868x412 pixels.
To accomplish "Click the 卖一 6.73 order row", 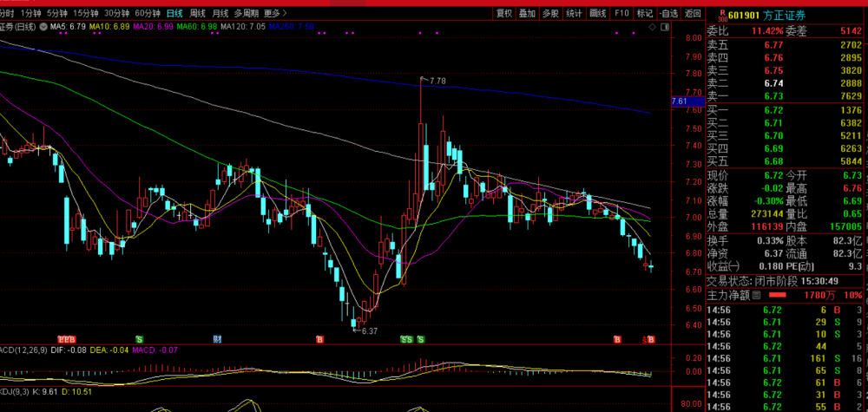I will (x=785, y=96).
